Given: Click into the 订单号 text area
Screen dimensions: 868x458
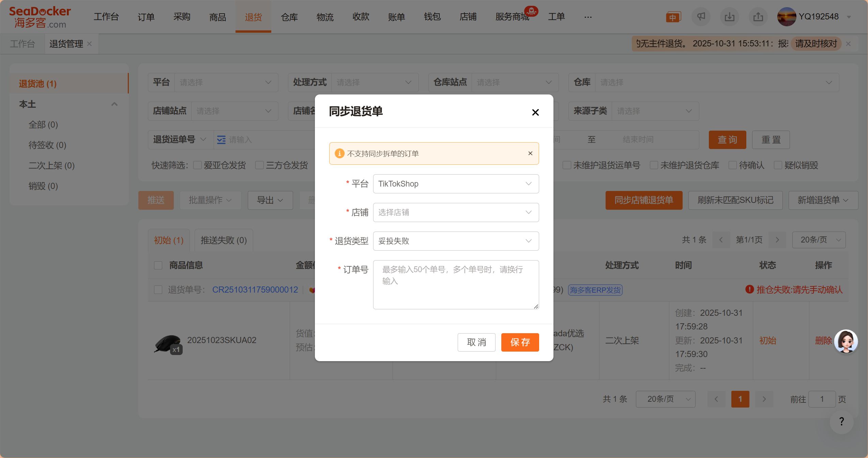Looking at the screenshot, I should click(456, 285).
